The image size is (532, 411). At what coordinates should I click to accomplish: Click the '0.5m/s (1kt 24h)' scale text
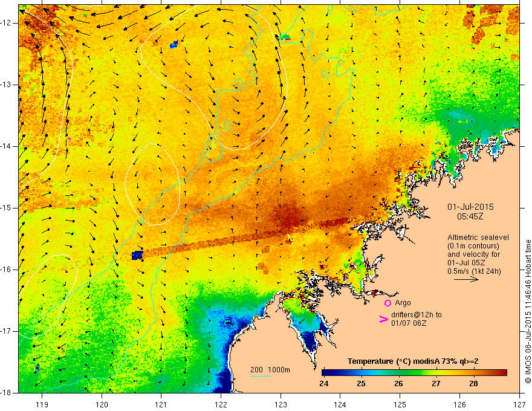pyautogui.click(x=474, y=271)
